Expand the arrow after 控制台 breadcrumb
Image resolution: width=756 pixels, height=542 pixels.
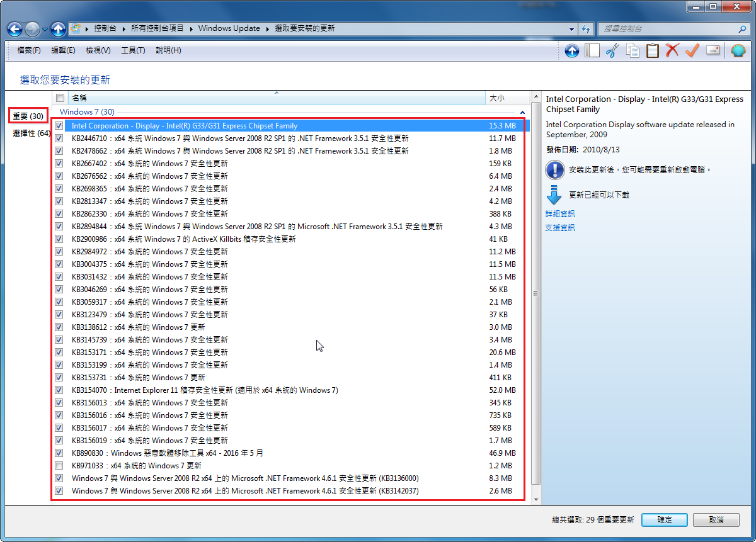click(125, 29)
